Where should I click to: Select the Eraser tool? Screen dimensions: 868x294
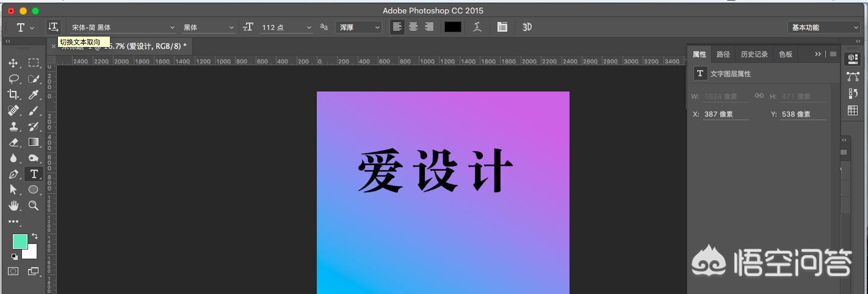point(13,142)
